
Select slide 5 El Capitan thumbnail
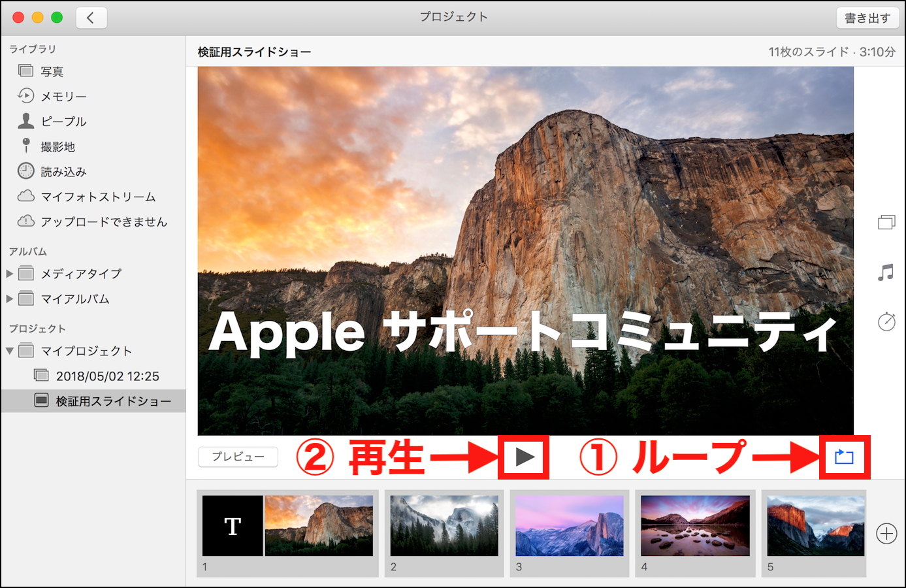coord(815,526)
